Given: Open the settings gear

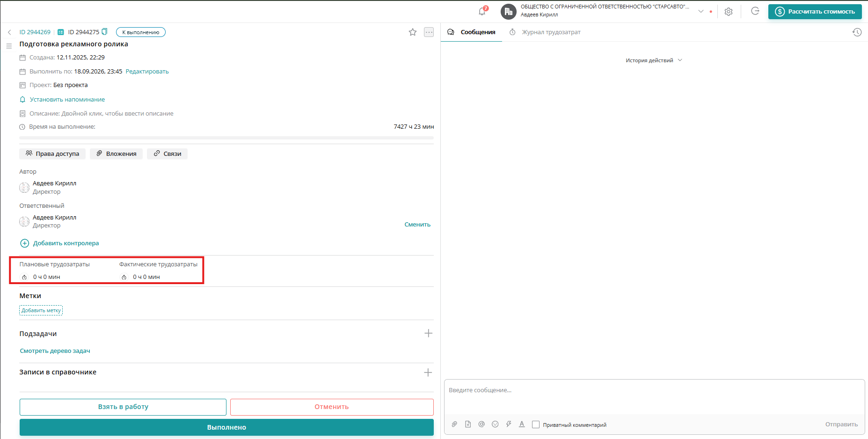Looking at the screenshot, I should (729, 12).
